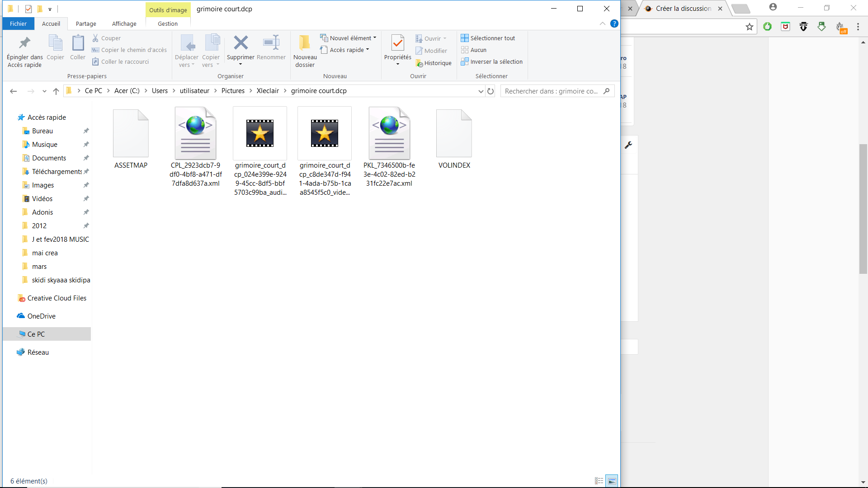Click the Supprimer delete icon
This screenshot has height=488, width=868.
point(241,43)
